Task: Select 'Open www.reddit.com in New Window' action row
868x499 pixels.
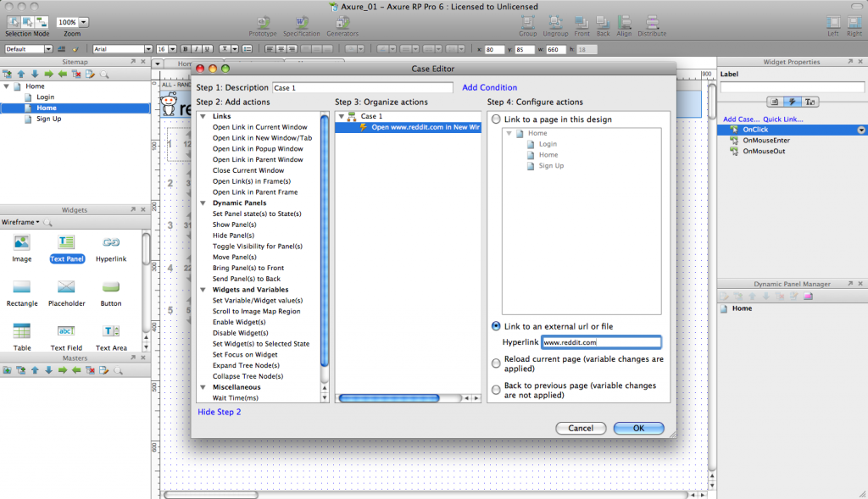Action: pos(408,127)
